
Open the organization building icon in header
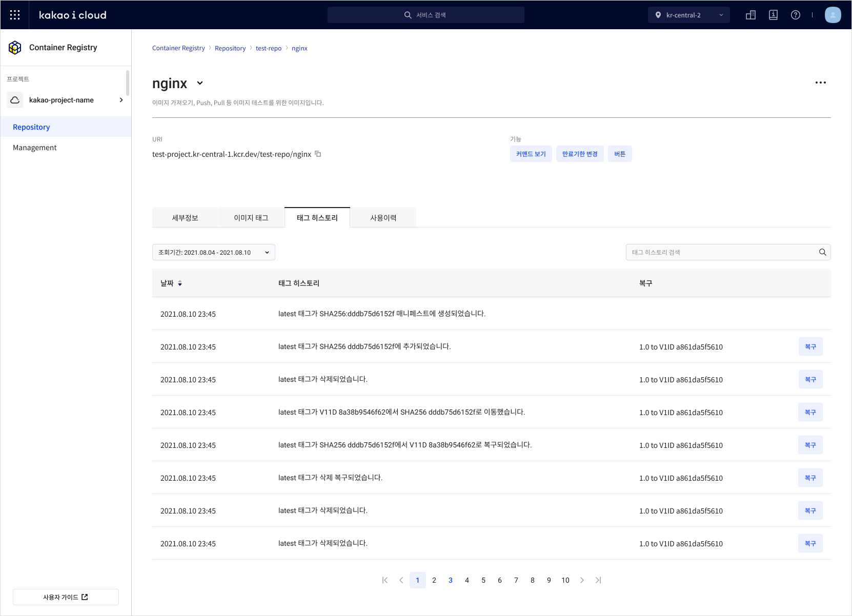[x=750, y=15]
